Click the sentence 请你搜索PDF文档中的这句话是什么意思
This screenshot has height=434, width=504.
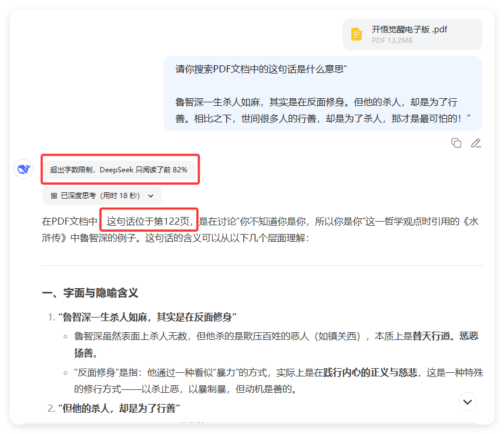[261, 69]
